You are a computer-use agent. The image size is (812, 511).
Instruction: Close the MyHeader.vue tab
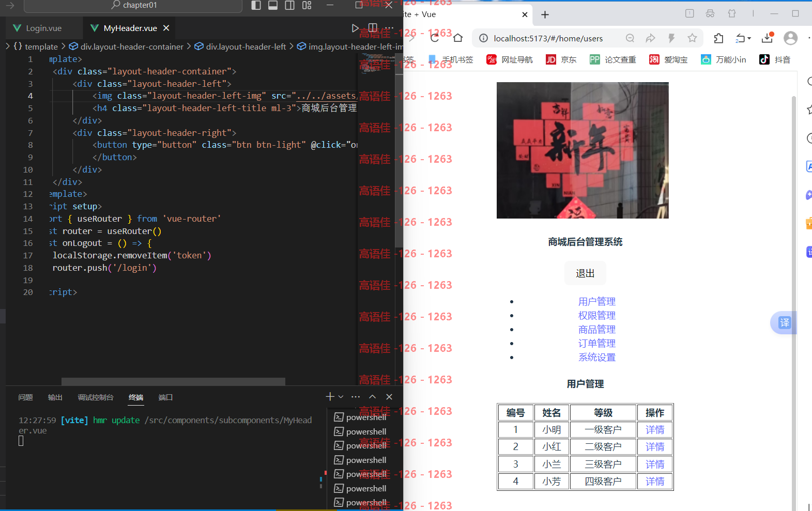(166, 28)
